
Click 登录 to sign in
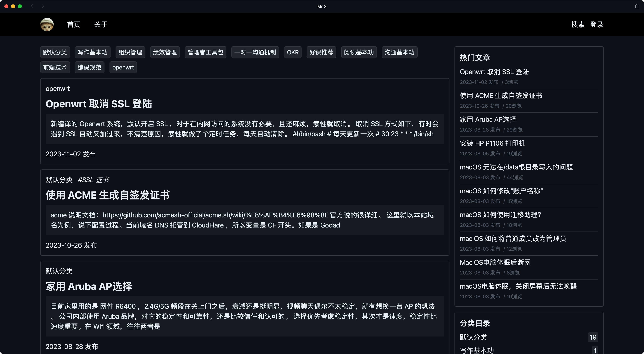pyautogui.click(x=597, y=24)
